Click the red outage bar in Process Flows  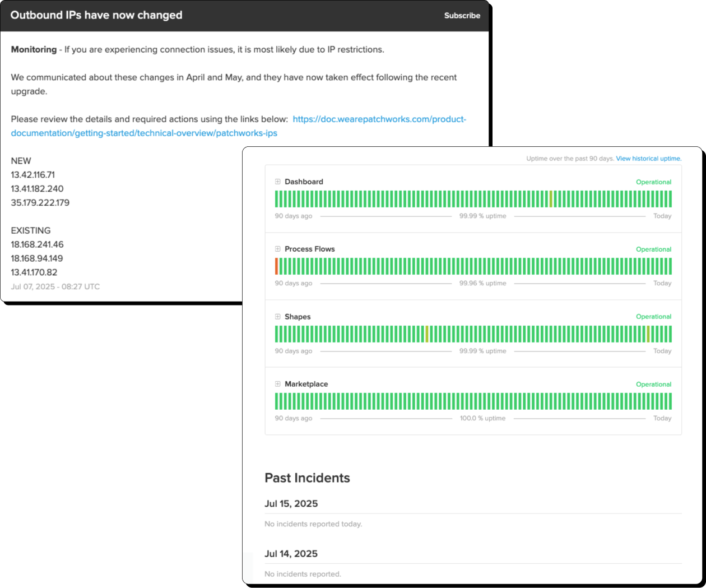click(x=277, y=266)
